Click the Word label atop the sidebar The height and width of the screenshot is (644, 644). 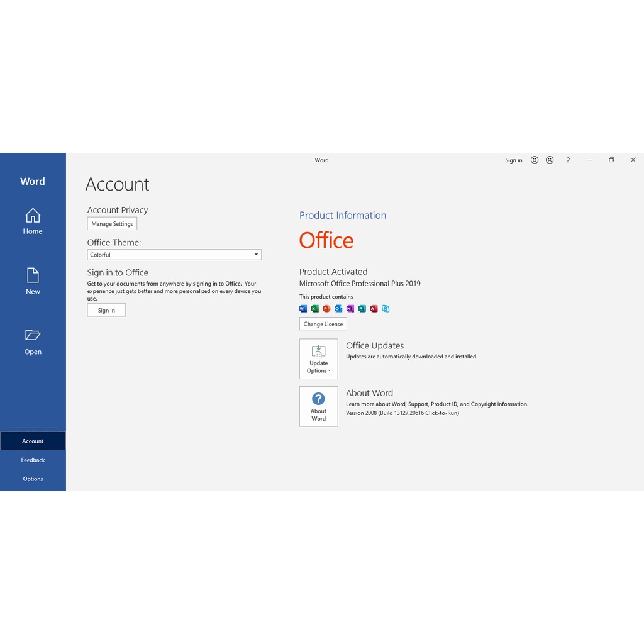(x=33, y=181)
